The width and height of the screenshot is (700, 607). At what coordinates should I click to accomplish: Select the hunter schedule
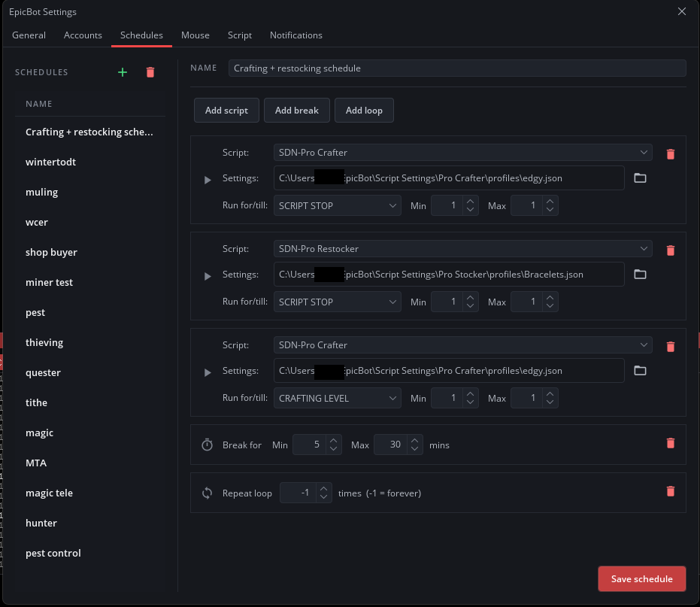89,523
